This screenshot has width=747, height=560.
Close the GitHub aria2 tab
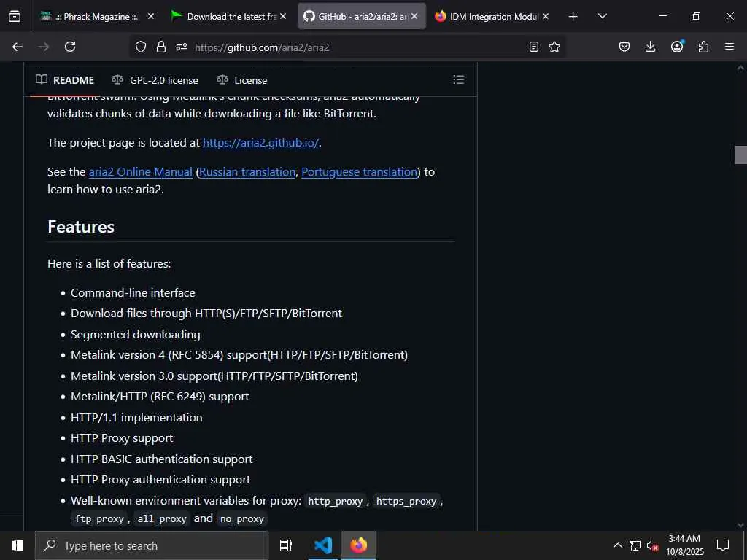coord(414,16)
